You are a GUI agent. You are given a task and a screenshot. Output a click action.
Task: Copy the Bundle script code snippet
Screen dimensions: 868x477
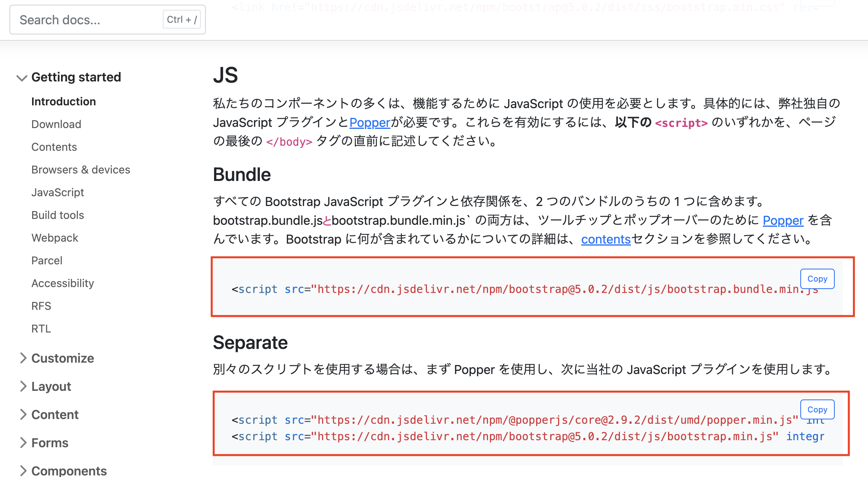[x=817, y=279]
